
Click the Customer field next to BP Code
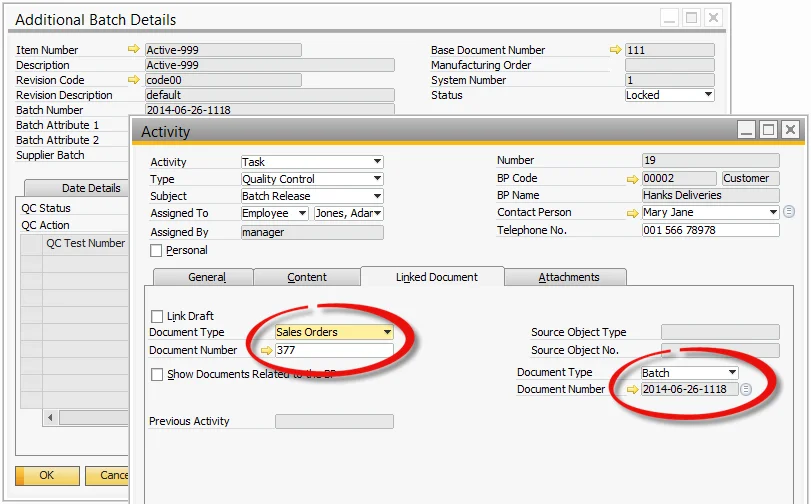[x=750, y=179]
